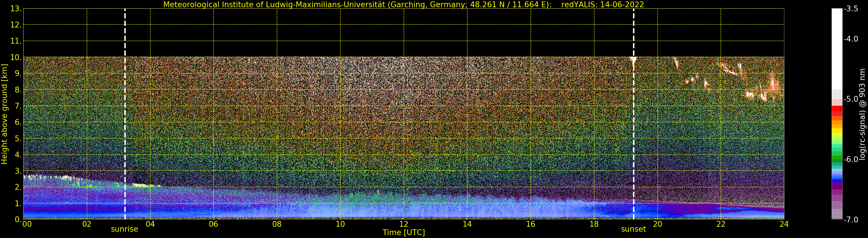This screenshot has width=868, height=238.
Task: Click the time tick label '06'
Action: tap(214, 224)
